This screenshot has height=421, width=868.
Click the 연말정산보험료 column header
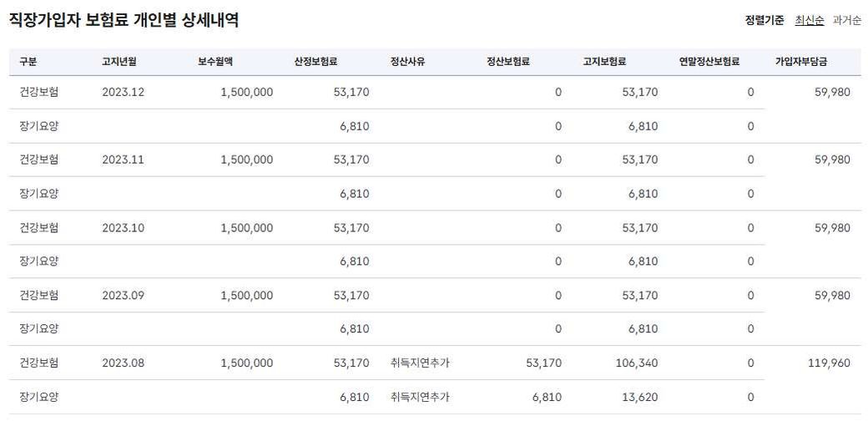pos(709,62)
